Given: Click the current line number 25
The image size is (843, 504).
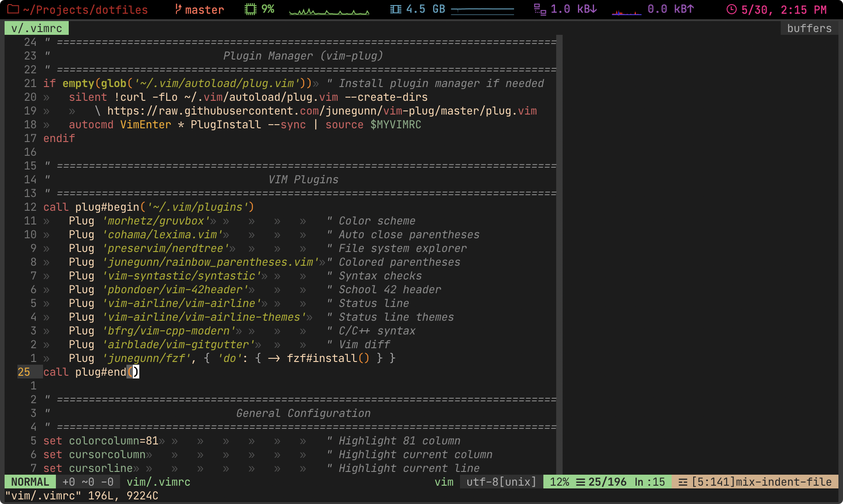Looking at the screenshot, I should tap(24, 372).
